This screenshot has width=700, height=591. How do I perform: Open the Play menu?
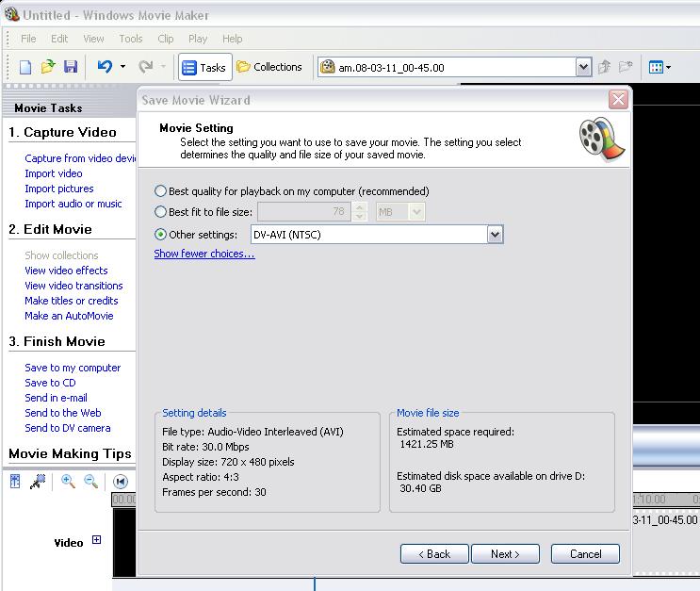[x=198, y=39]
